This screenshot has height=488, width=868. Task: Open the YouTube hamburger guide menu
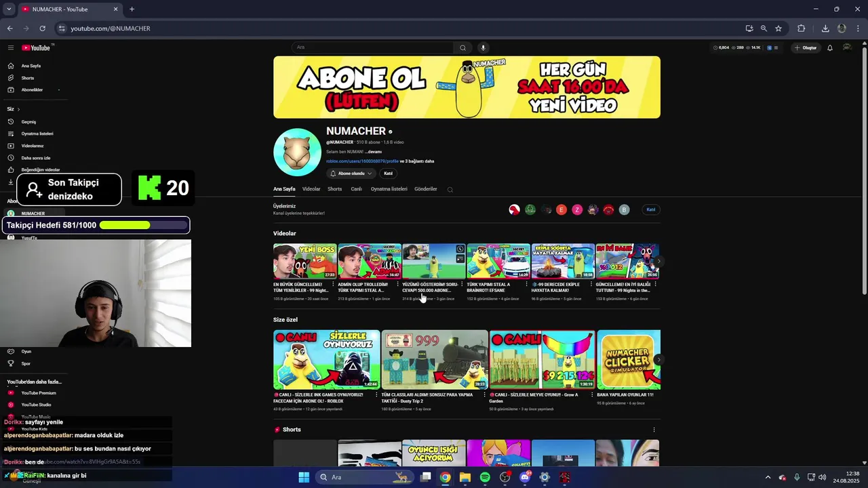[11, 47]
